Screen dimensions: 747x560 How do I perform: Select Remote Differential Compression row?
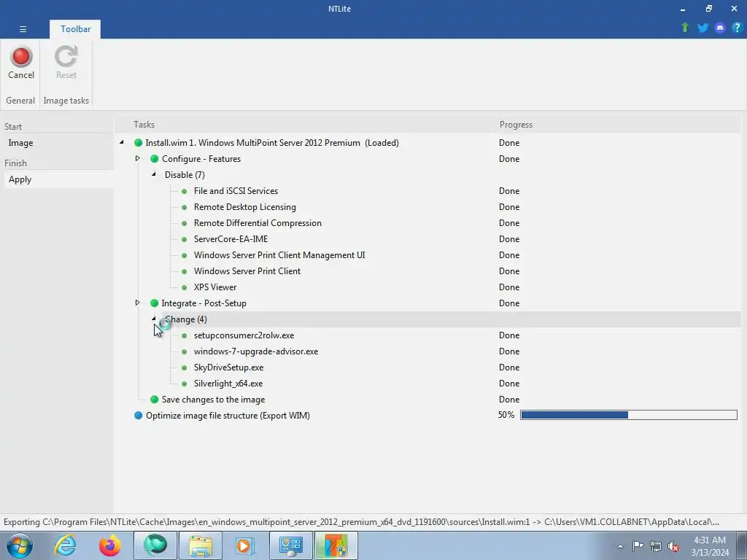click(258, 223)
